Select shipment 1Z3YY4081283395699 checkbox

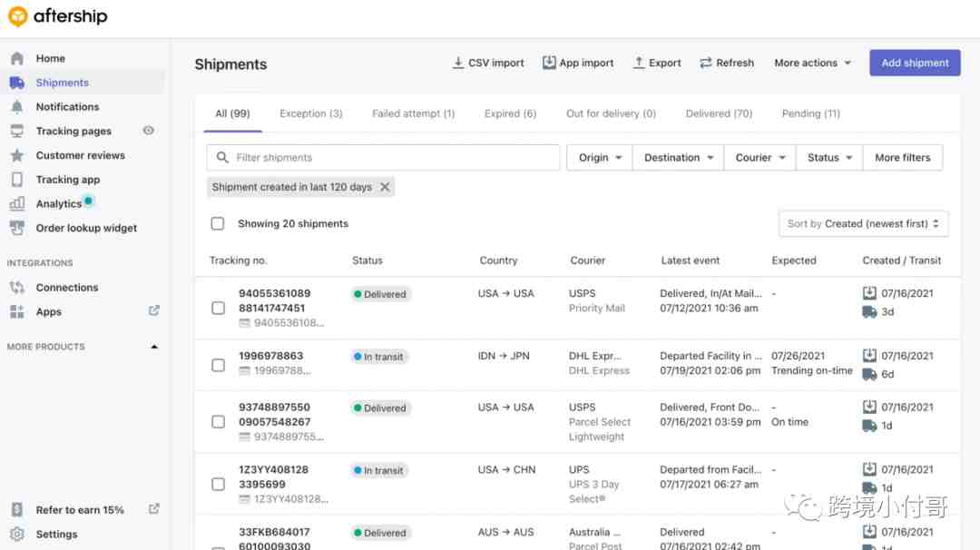pyautogui.click(x=218, y=485)
